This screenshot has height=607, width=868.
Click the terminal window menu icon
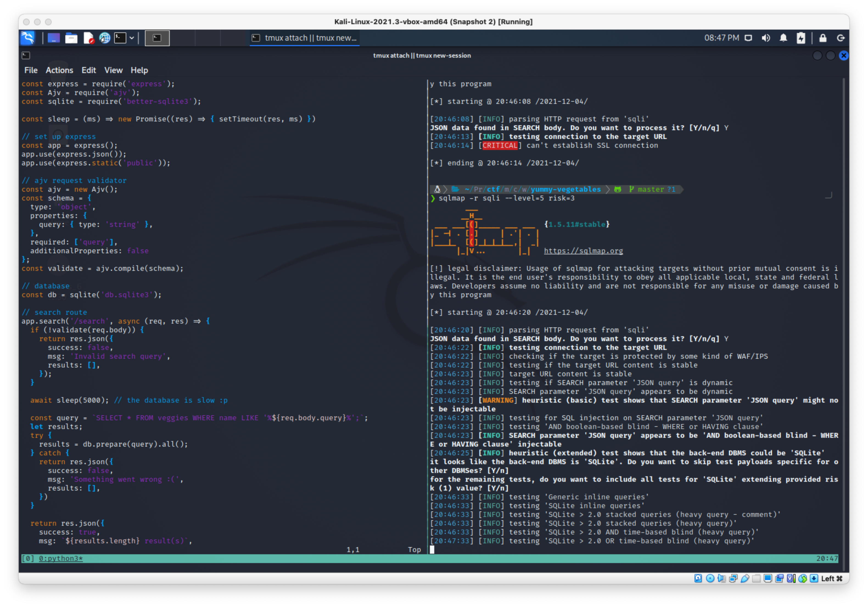pos(26,55)
